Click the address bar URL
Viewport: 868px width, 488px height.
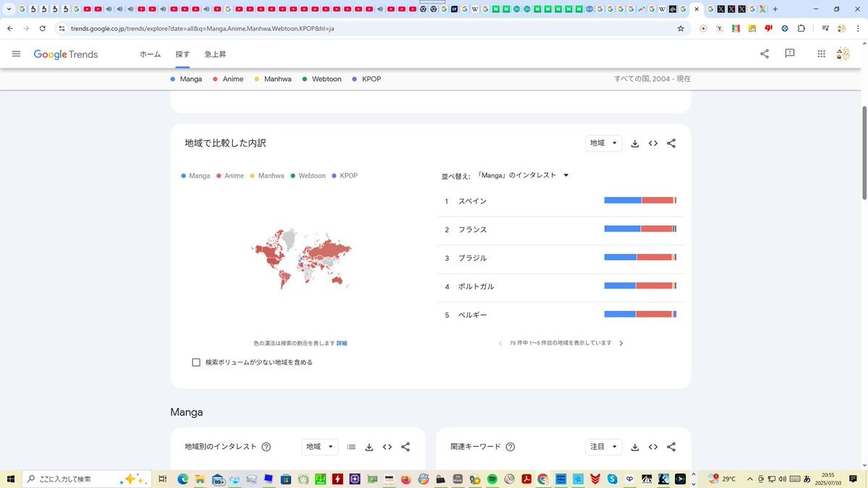(x=203, y=29)
